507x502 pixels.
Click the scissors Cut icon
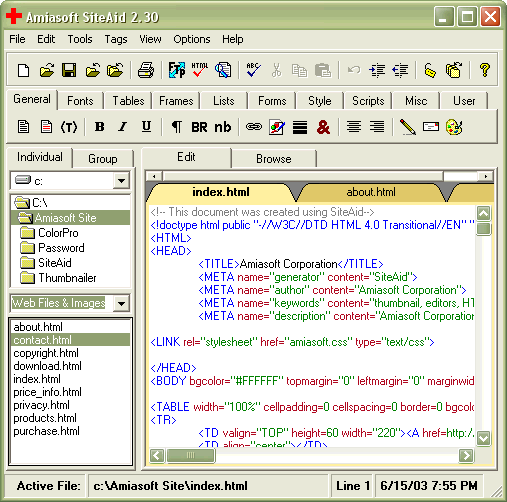pos(276,70)
